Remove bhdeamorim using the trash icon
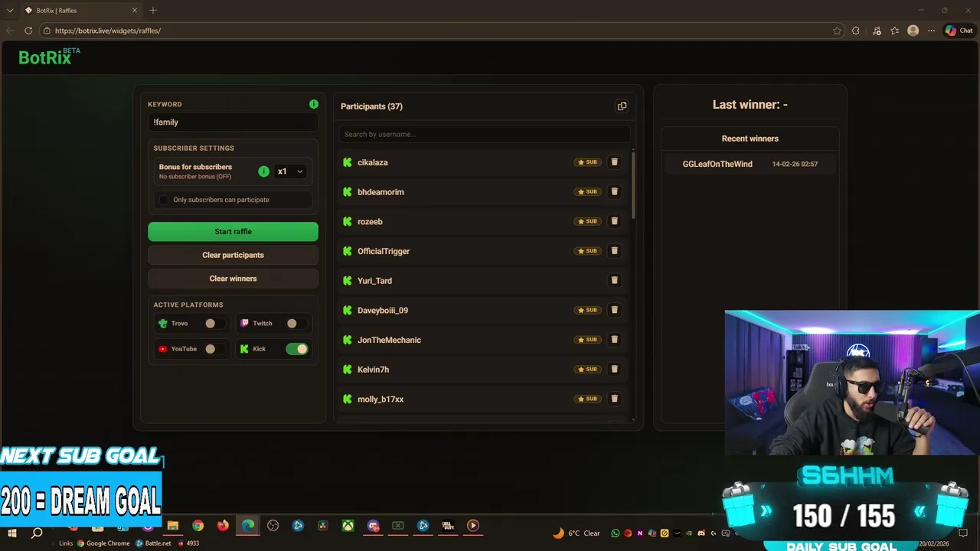This screenshot has width=980, height=551. [614, 191]
